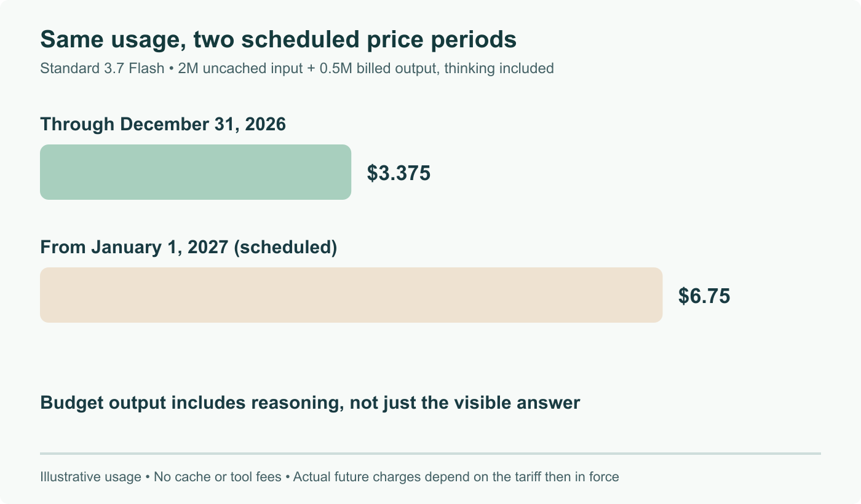Image resolution: width=861 pixels, height=504 pixels.
Task: Select the $3.375 price value
Action: (399, 173)
